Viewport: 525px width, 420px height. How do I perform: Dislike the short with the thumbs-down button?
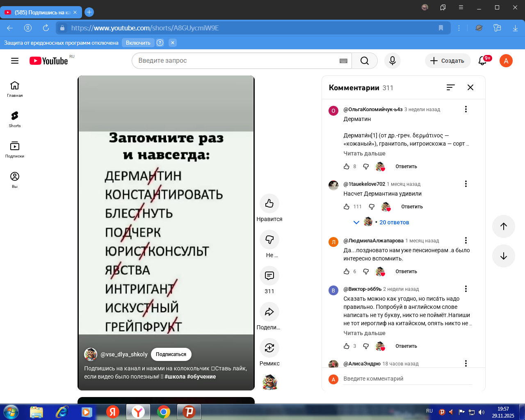[269, 240]
